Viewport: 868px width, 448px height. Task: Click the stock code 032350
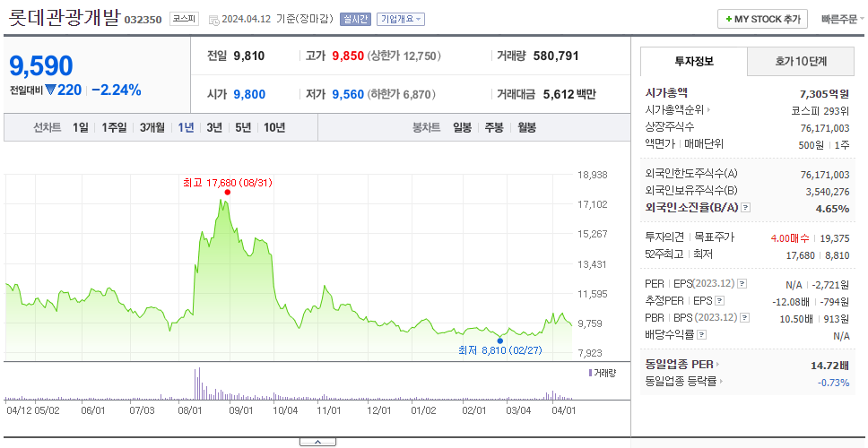[x=143, y=21]
